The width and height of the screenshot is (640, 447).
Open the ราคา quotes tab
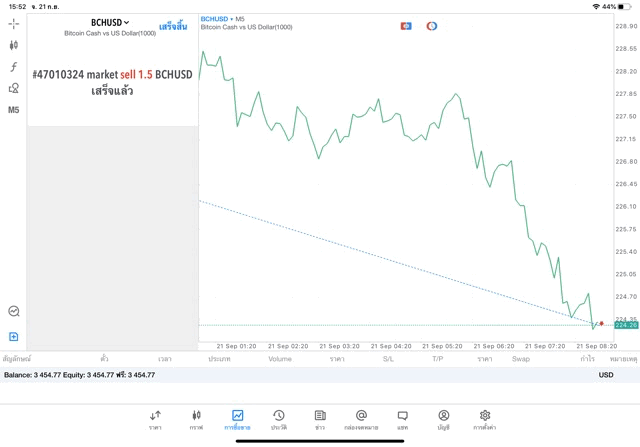[x=155, y=419]
